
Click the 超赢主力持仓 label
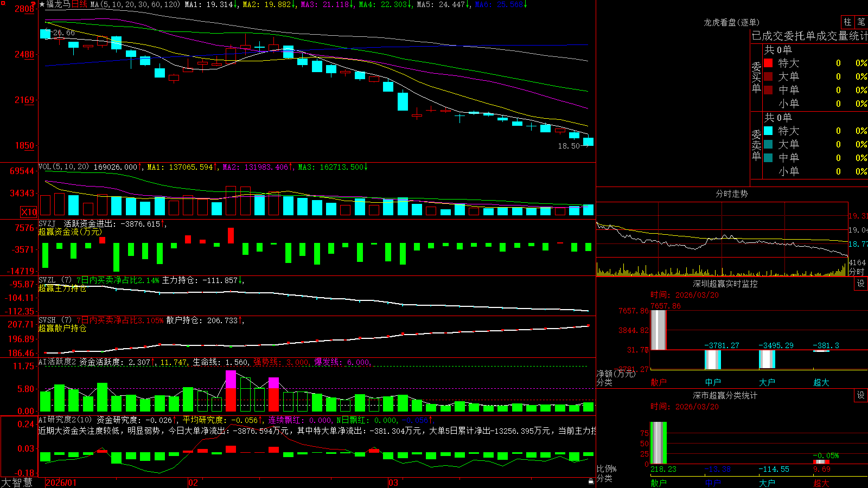click(62, 288)
